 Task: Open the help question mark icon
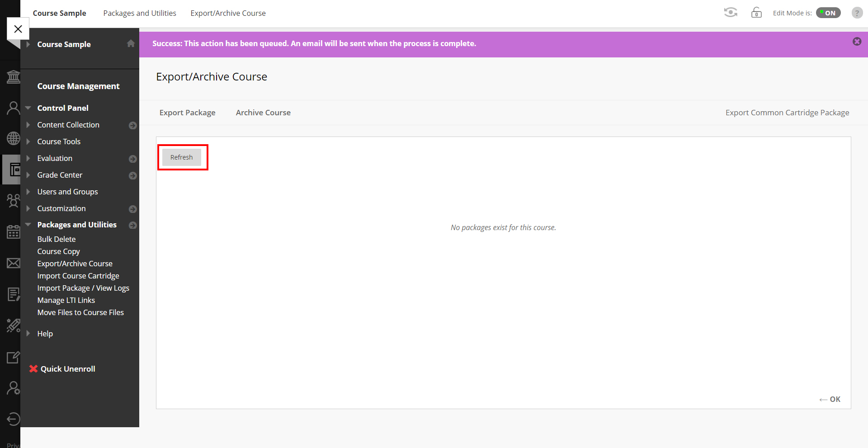pos(857,13)
